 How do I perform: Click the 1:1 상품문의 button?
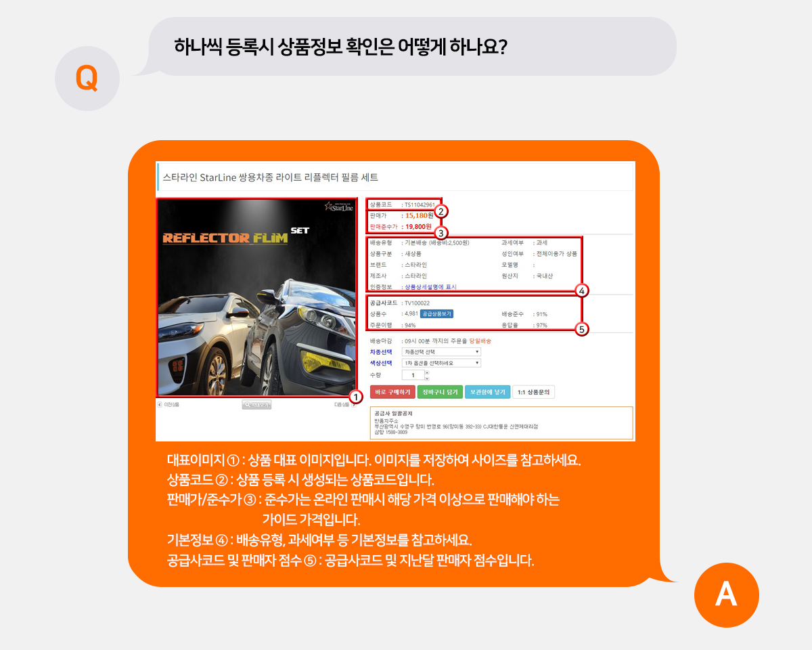535,392
